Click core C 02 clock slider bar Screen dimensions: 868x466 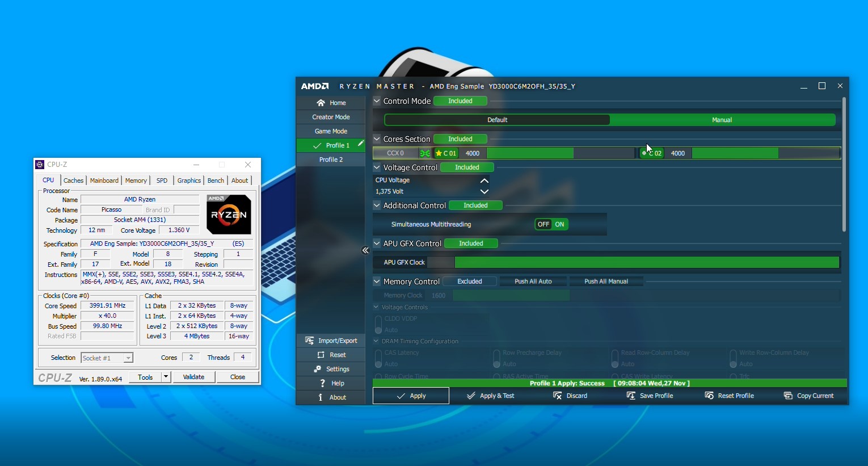click(x=765, y=153)
